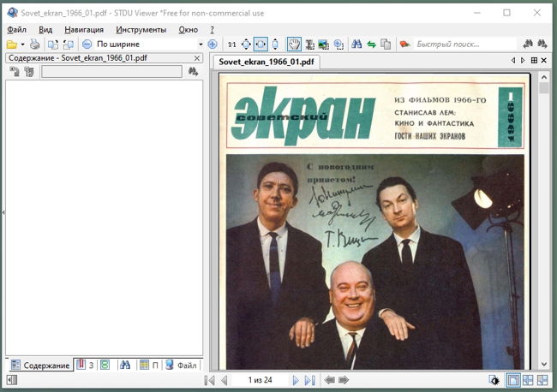557x392 pixels.
Task: Click the copy pages icon
Action: (x=386, y=45)
